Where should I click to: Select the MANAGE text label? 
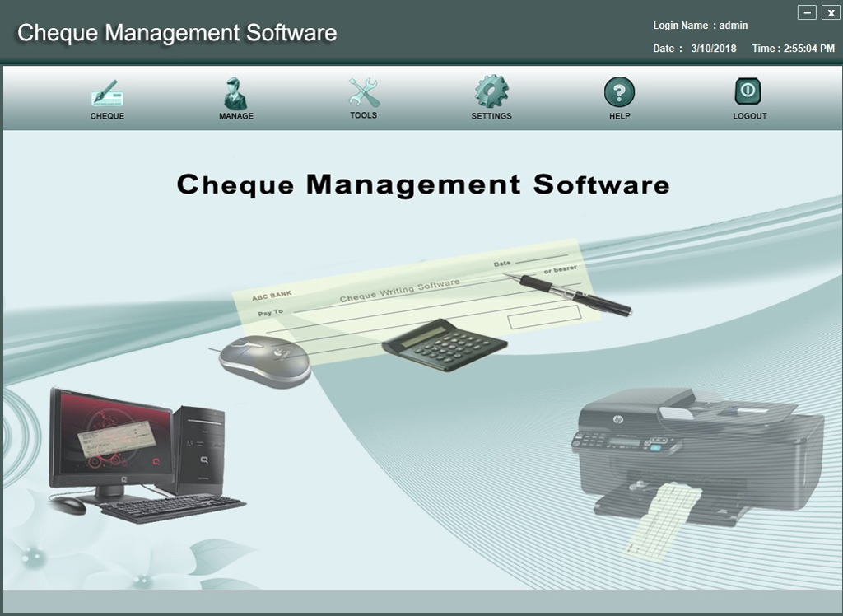point(236,116)
